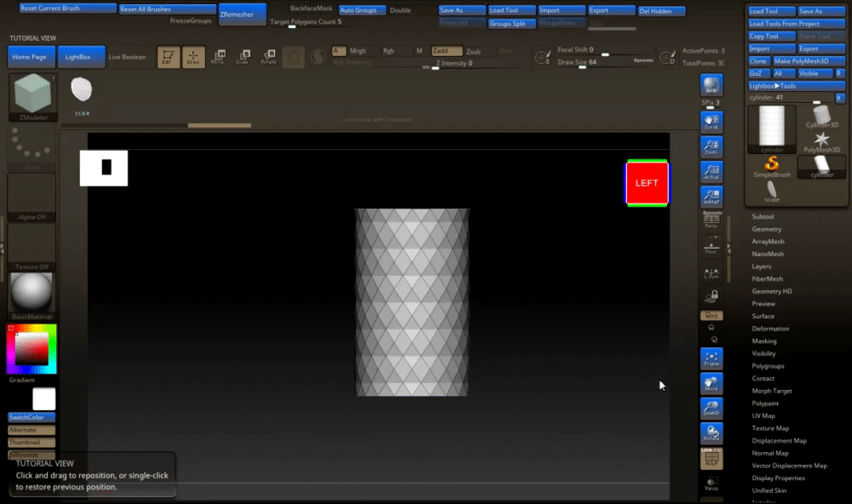Click the ZRemesher button

[x=242, y=14]
